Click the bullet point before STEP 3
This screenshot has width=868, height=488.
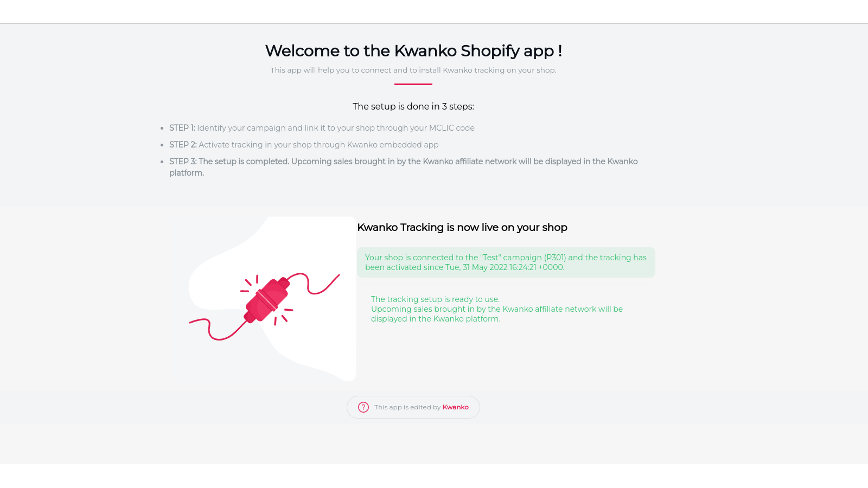(162, 162)
